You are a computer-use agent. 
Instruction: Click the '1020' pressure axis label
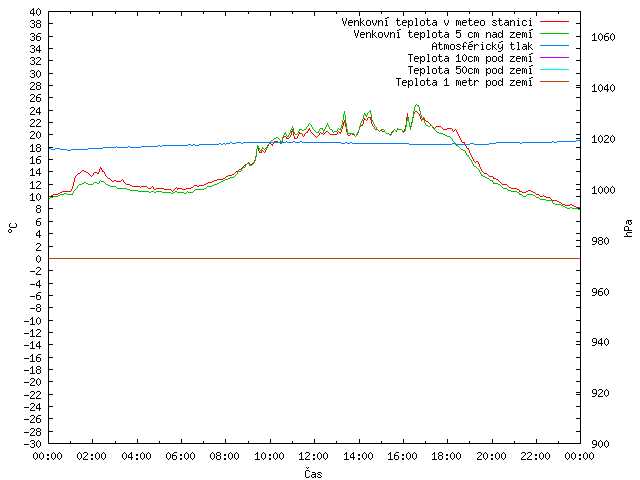[603, 139]
